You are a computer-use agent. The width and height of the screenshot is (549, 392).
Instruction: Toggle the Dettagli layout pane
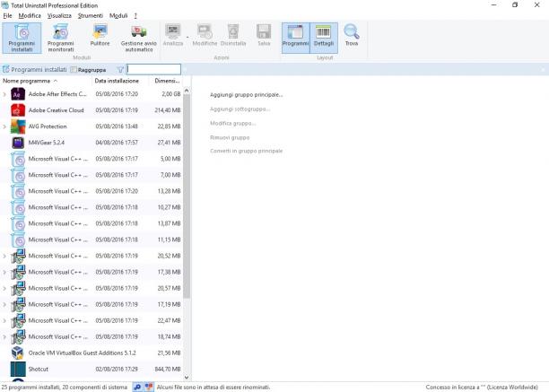pyautogui.click(x=324, y=38)
